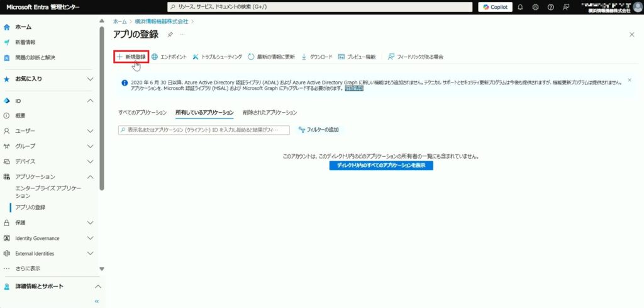The width and height of the screenshot is (644, 308).
Task: Open the Endpoints (エンドポイント) globe icon
Action: [x=155, y=57]
